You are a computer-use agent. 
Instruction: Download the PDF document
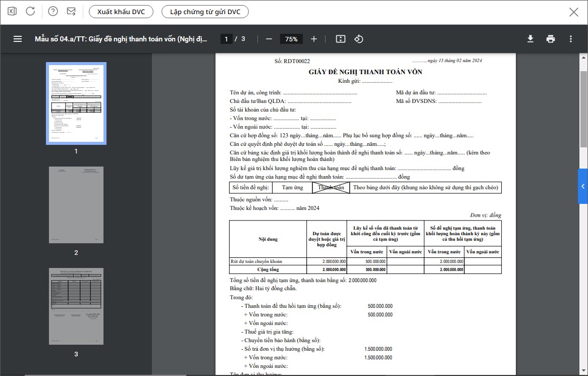[x=530, y=39]
